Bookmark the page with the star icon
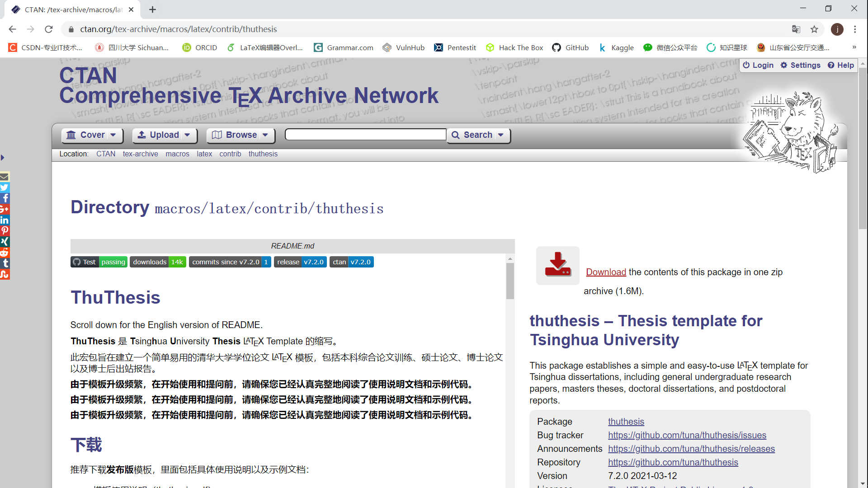This screenshot has height=488, width=868. [815, 29]
